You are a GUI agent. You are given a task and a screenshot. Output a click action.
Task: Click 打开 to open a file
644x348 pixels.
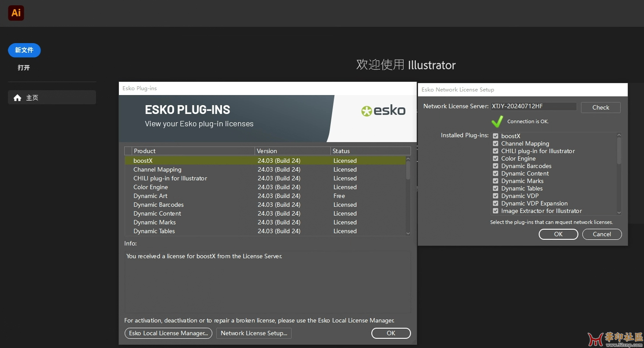click(x=24, y=68)
